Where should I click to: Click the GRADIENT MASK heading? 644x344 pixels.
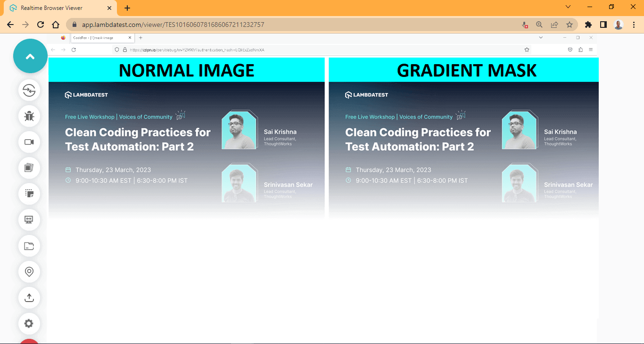coord(467,70)
